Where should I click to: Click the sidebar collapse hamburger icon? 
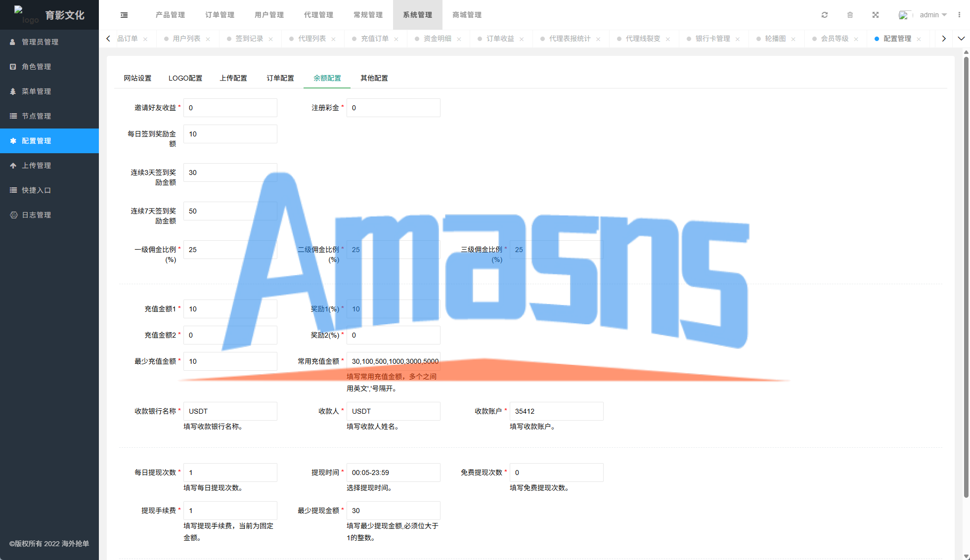click(124, 15)
